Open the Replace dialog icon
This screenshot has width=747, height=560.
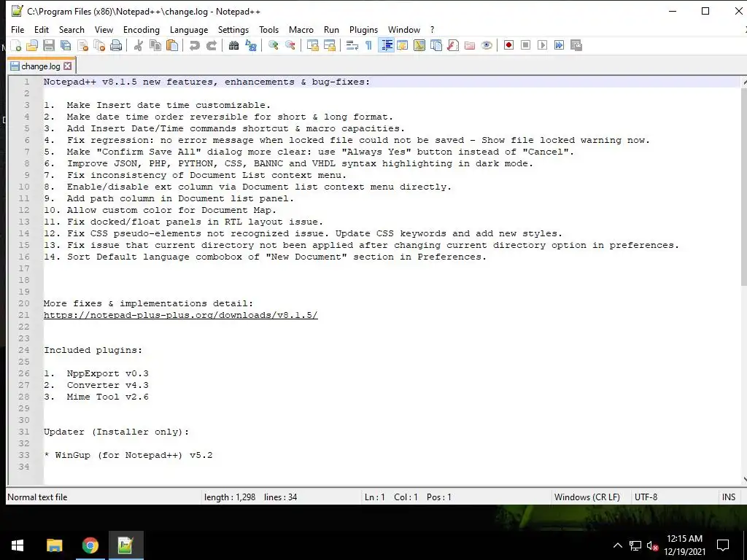pos(251,45)
